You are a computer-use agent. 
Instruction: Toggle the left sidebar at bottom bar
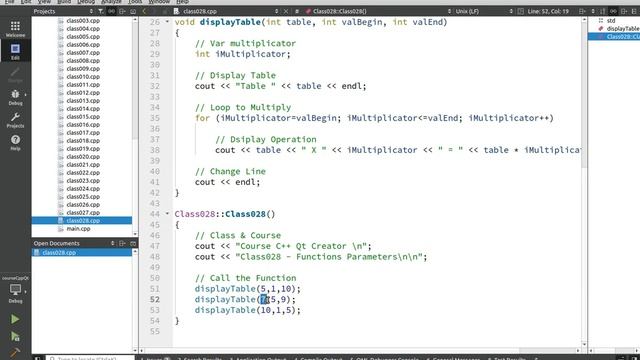pos(38,358)
